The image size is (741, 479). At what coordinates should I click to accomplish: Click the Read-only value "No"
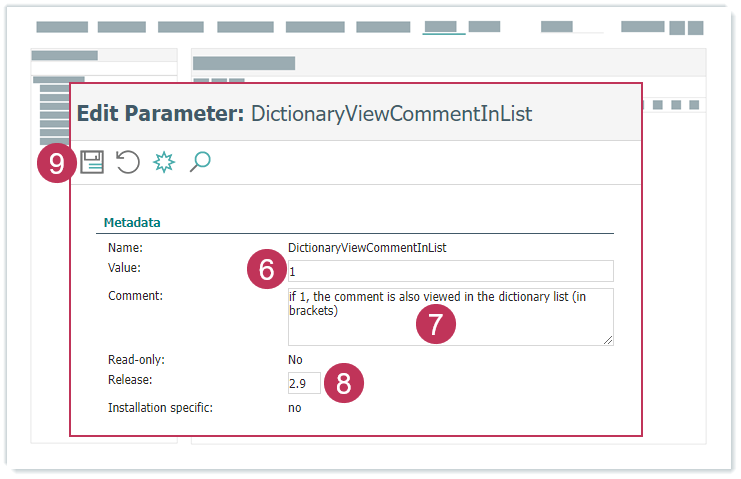(295, 359)
